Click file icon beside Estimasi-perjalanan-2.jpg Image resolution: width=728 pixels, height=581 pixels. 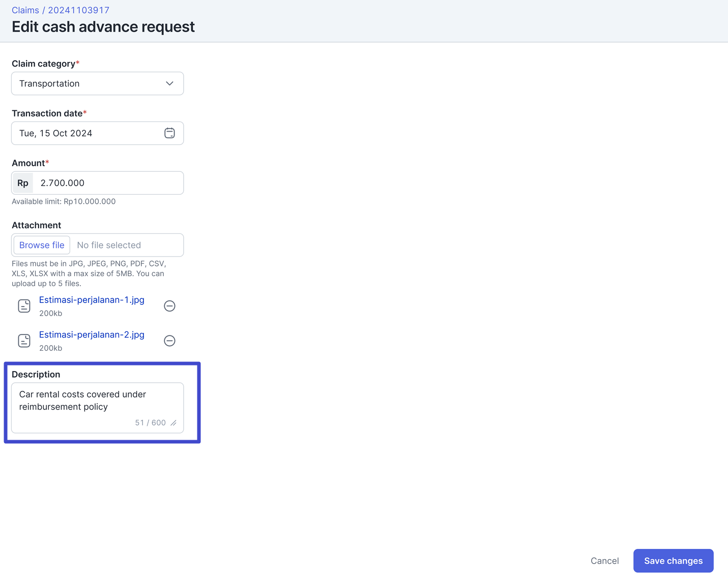pyautogui.click(x=24, y=341)
